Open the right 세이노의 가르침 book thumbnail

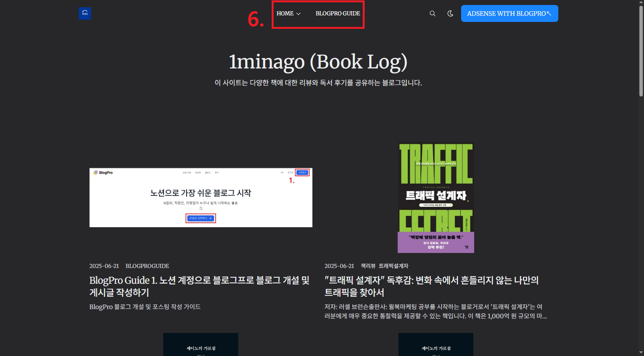436,344
